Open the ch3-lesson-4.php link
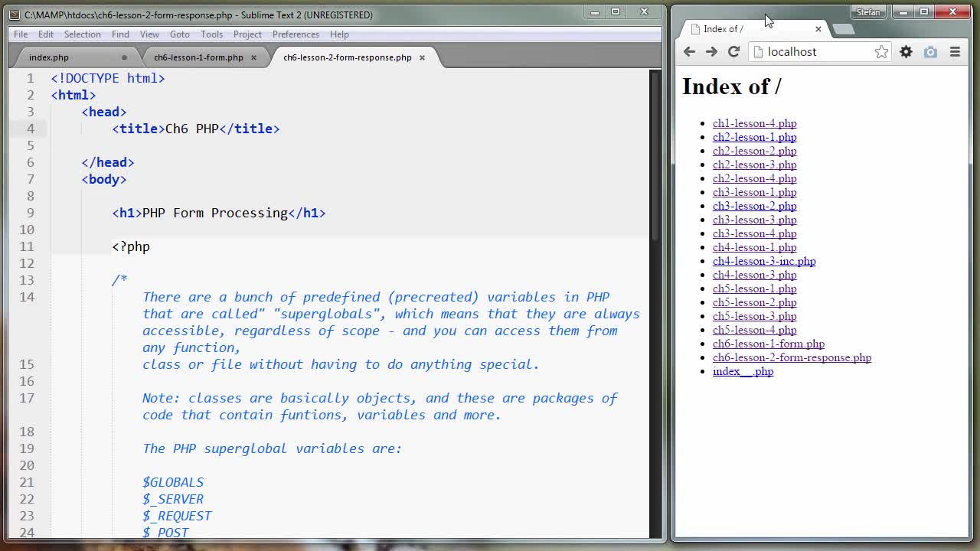 (x=754, y=233)
